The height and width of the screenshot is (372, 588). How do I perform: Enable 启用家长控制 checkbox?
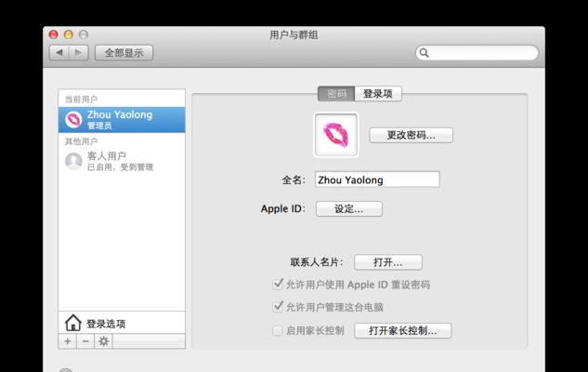pos(277,331)
